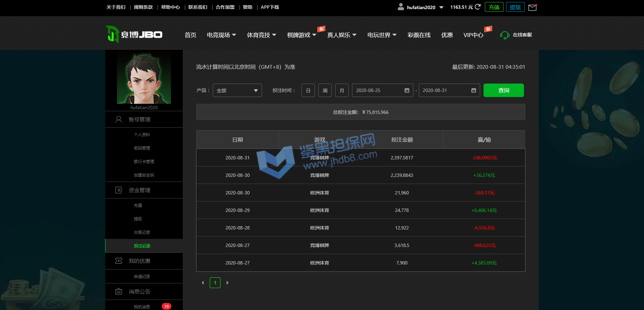Open 交易记录 in the sidebar
The width and height of the screenshot is (644, 310).
pos(142,232)
